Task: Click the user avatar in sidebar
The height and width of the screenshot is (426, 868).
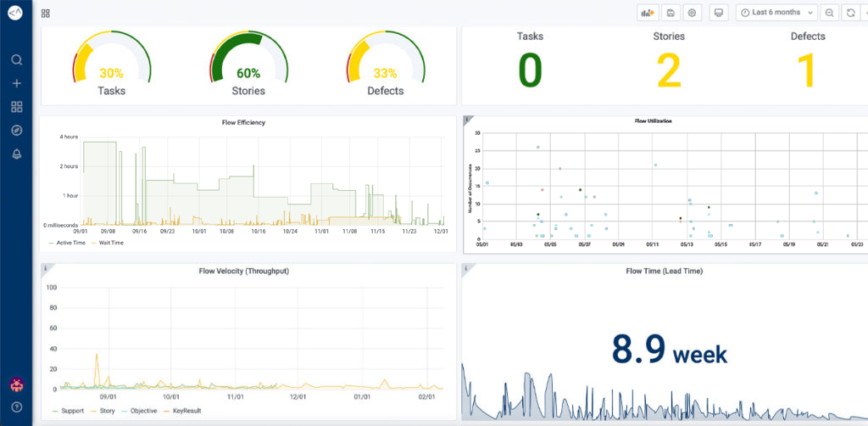Action: point(17,384)
